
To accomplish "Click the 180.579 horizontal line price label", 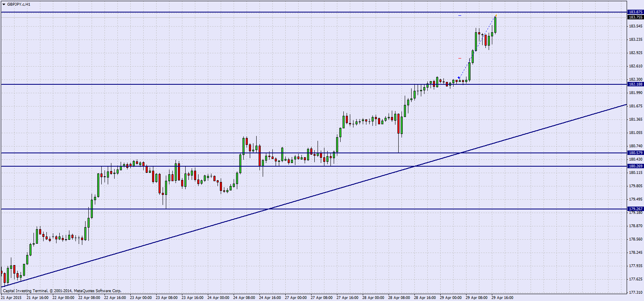I will pos(636,153).
